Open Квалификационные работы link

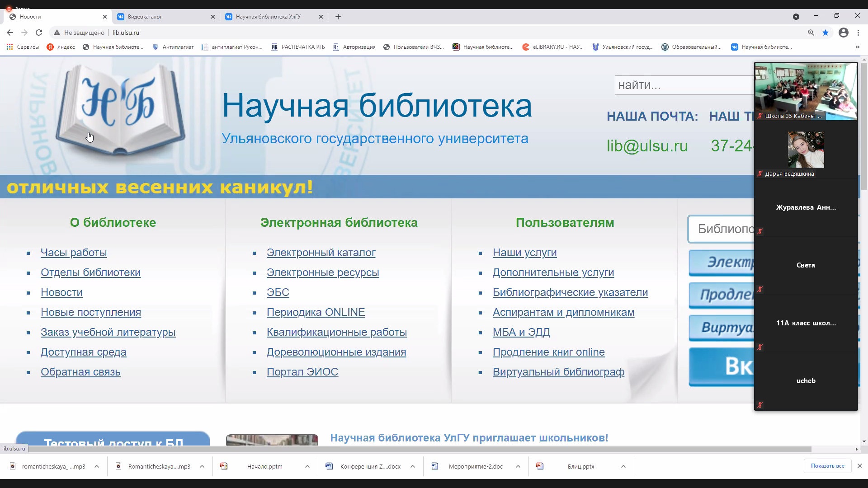tap(337, 332)
